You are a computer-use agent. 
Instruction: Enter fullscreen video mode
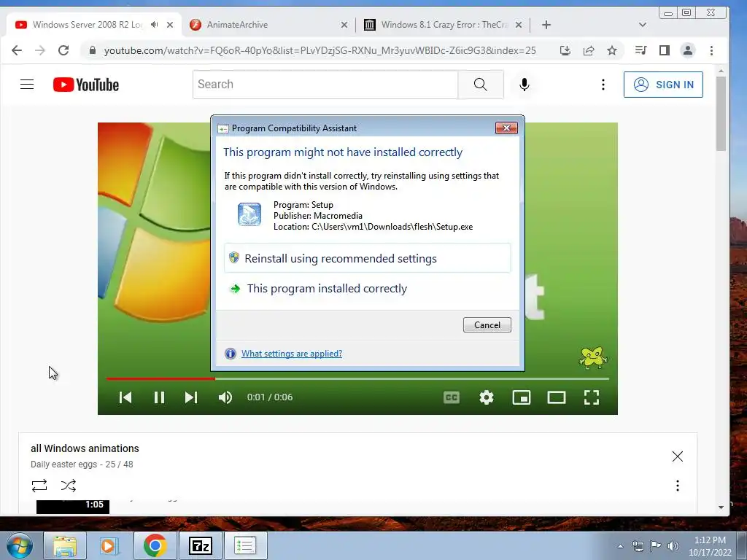(591, 397)
